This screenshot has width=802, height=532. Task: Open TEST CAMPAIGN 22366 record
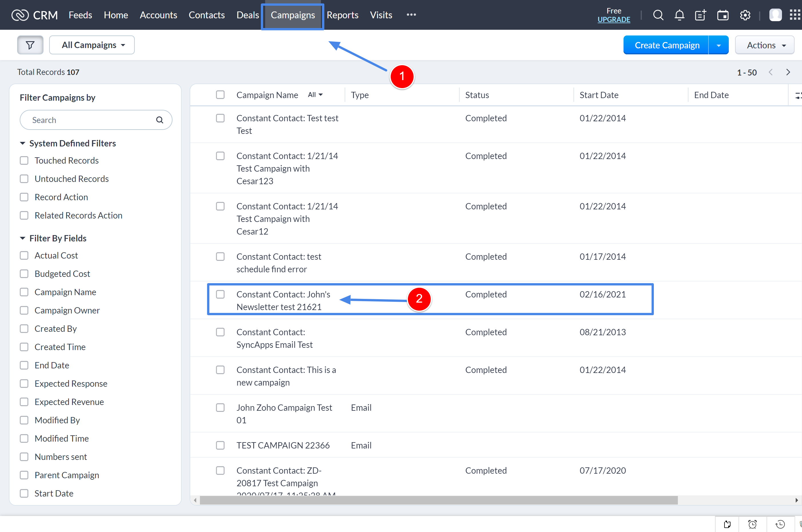(x=283, y=446)
